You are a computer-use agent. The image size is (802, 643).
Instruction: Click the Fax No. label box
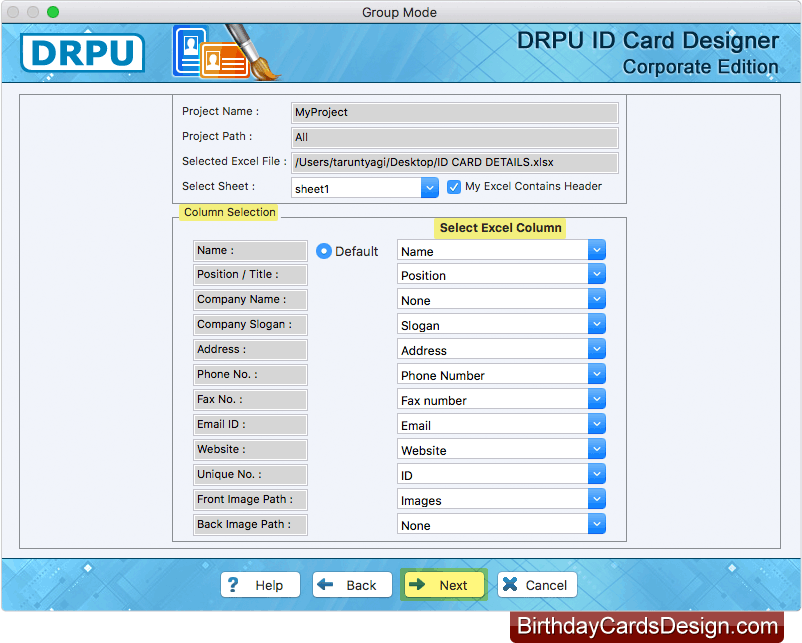(250, 400)
